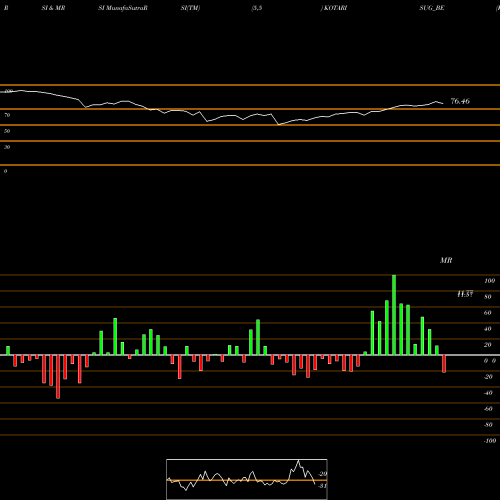
Task: Click the RSI axis label 0
Action: [5, 171]
